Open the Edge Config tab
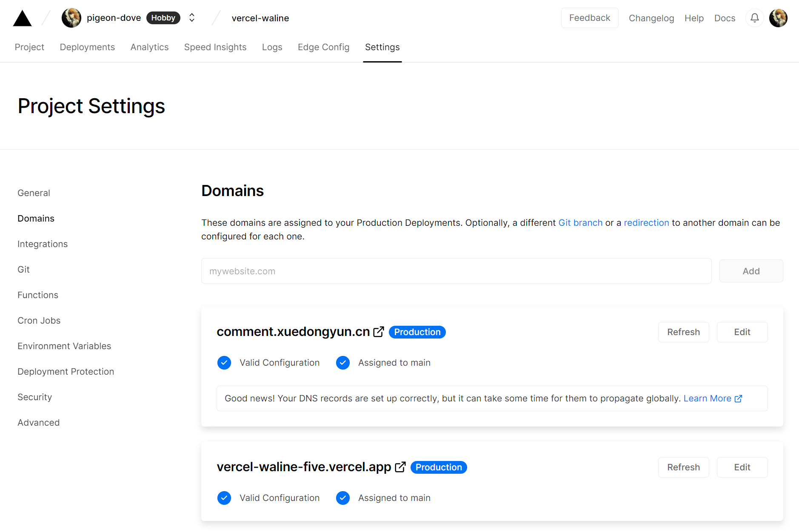The image size is (799, 532). click(323, 47)
